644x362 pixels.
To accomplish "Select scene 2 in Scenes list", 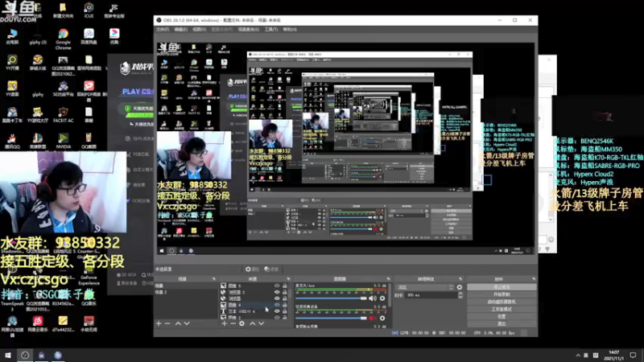I will (x=186, y=292).
